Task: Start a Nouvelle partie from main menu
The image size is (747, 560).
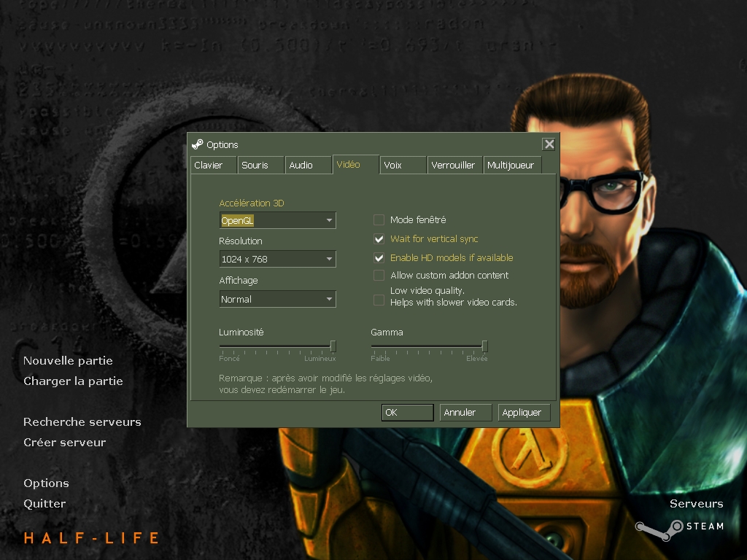Action: (x=68, y=361)
